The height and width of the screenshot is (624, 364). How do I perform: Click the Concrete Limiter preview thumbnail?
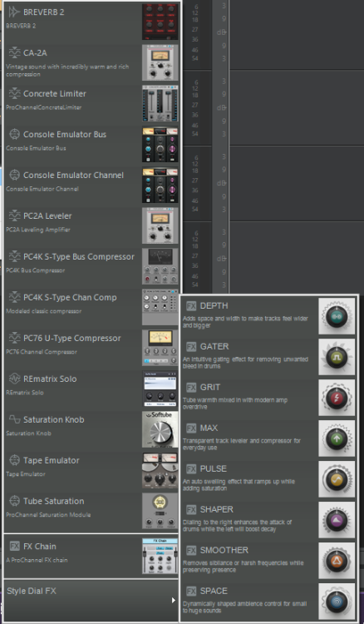pyautogui.click(x=160, y=103)
